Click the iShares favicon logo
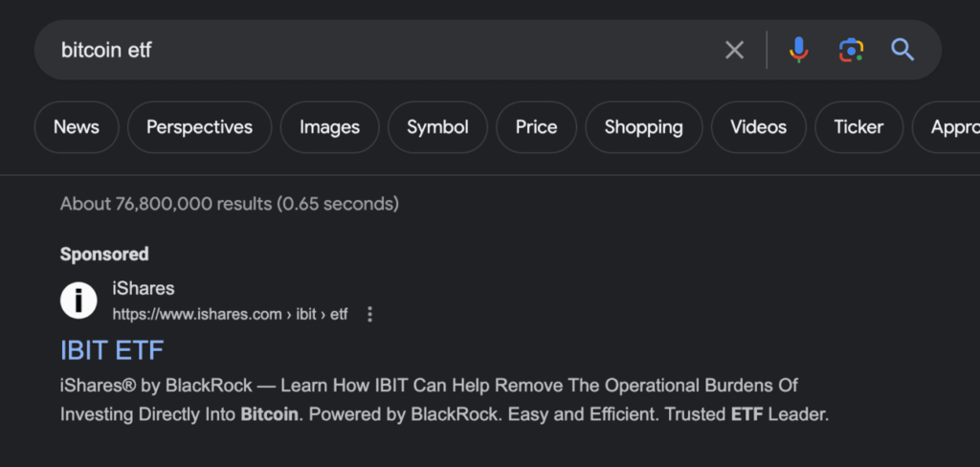The height and width of the screenshot is (467, 980). coord(78,300)
